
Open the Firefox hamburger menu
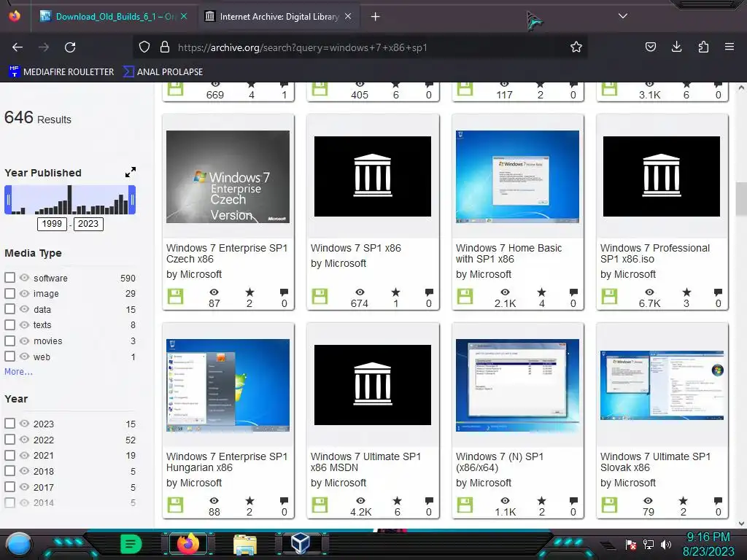(x=729, y=47)
